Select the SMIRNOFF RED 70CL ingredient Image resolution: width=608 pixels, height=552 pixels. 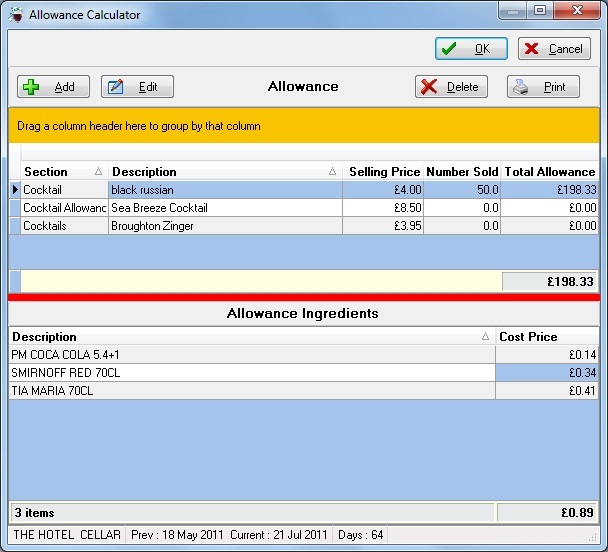click(252, 373)
